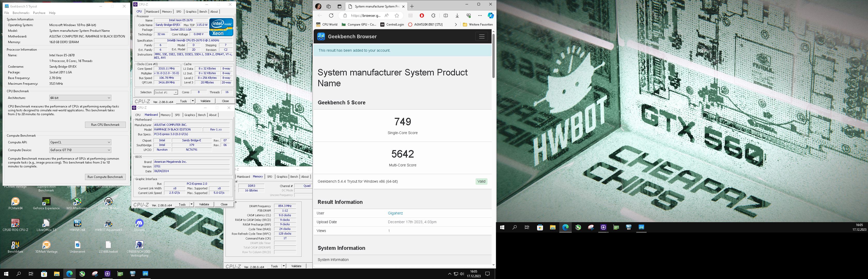Click Validate in top CPU-Z window

click(205, 101)
